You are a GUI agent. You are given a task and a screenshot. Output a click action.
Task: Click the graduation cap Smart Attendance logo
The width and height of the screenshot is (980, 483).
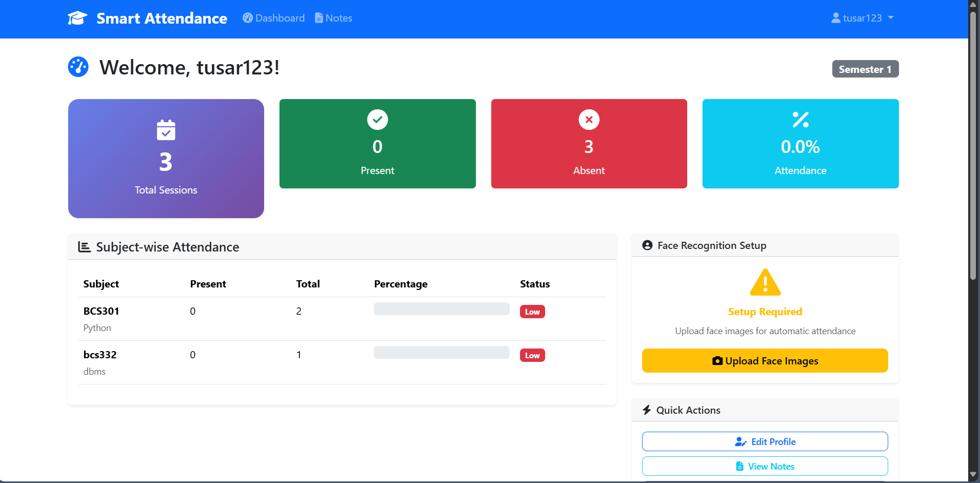click(x=77, y=17)
